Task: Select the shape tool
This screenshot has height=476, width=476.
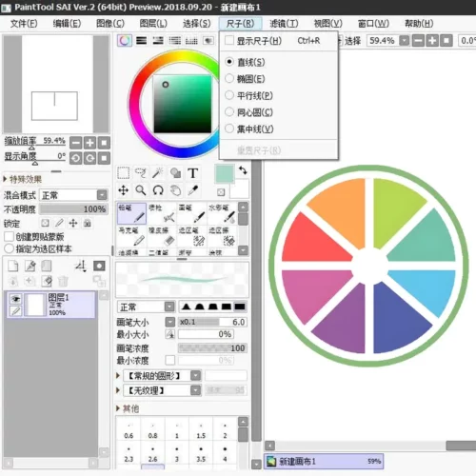Action: pyautogui.click(x=175, y=173)
